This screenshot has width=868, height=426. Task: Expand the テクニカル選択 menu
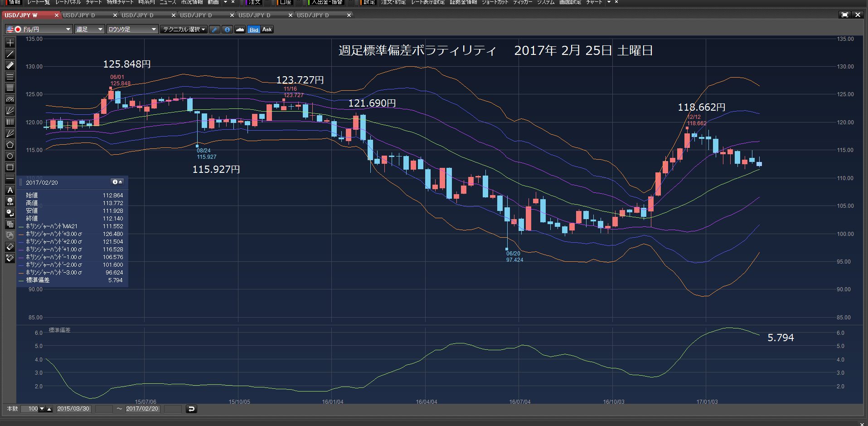[184, 29]
